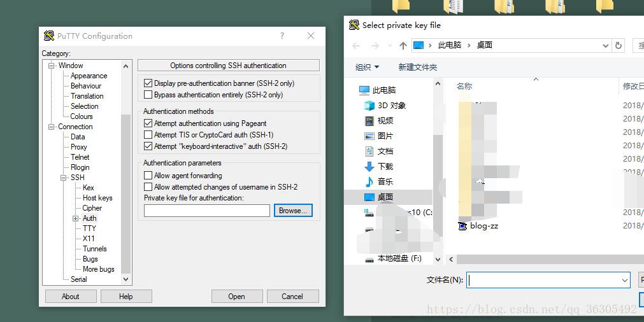Select Rlogin in category tree

click(80, 167)
